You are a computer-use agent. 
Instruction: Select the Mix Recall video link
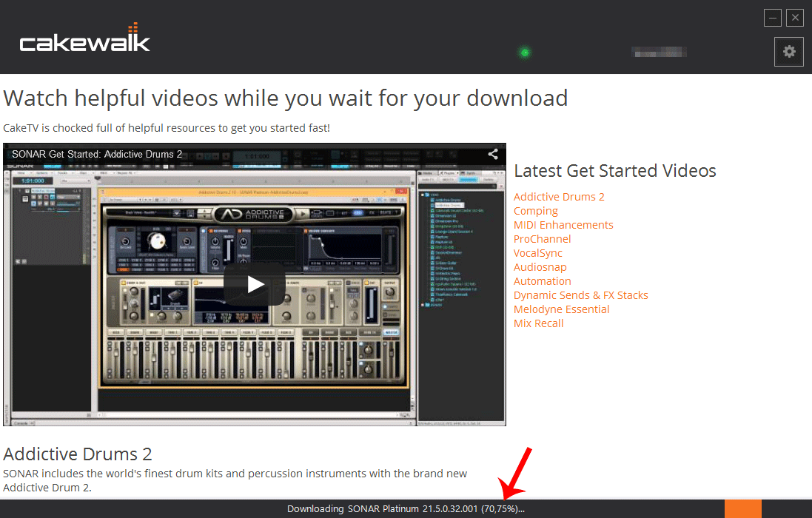coord(539,323)
